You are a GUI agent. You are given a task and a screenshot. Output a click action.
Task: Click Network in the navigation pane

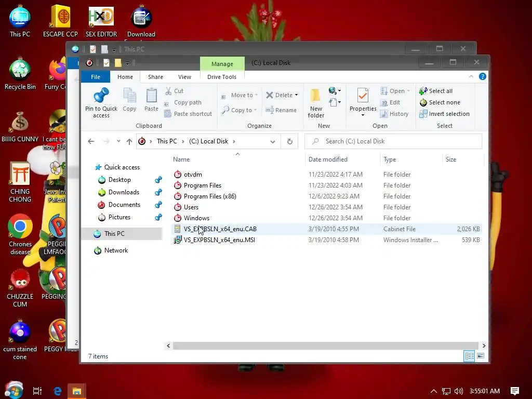(x=111, y=250)
